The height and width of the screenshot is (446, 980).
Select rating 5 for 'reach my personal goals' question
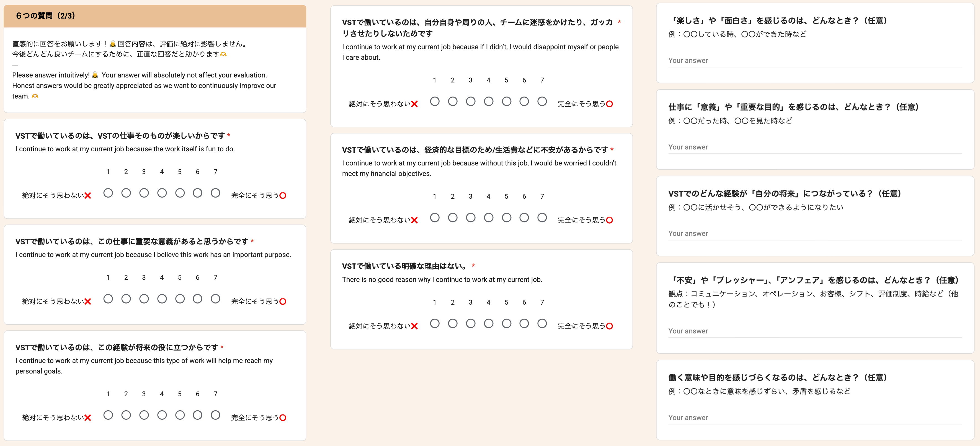180,415
